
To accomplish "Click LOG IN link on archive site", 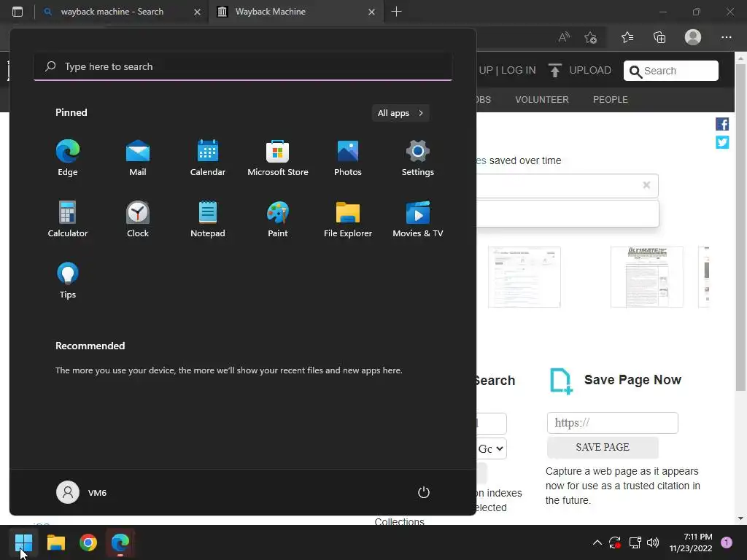I will (519, 71).
